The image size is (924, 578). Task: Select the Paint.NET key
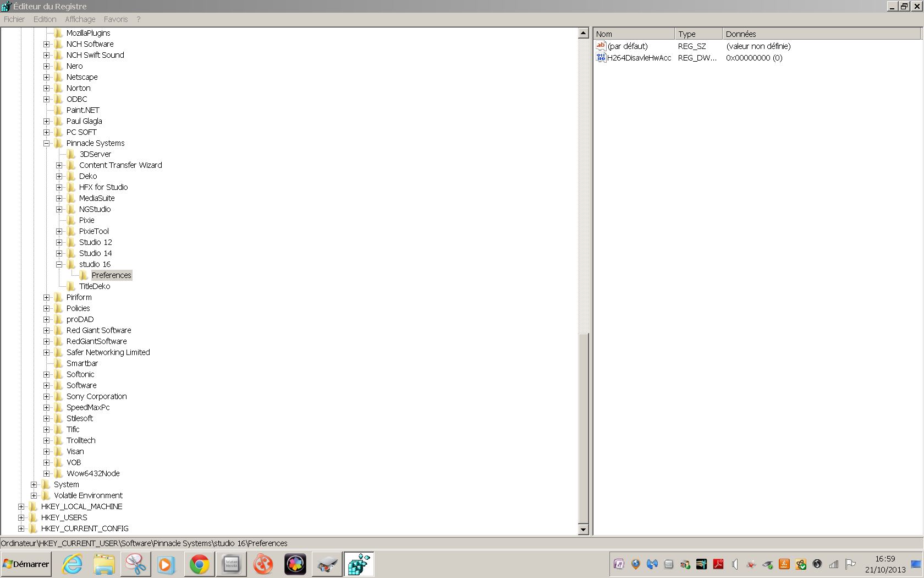[82, 110]
